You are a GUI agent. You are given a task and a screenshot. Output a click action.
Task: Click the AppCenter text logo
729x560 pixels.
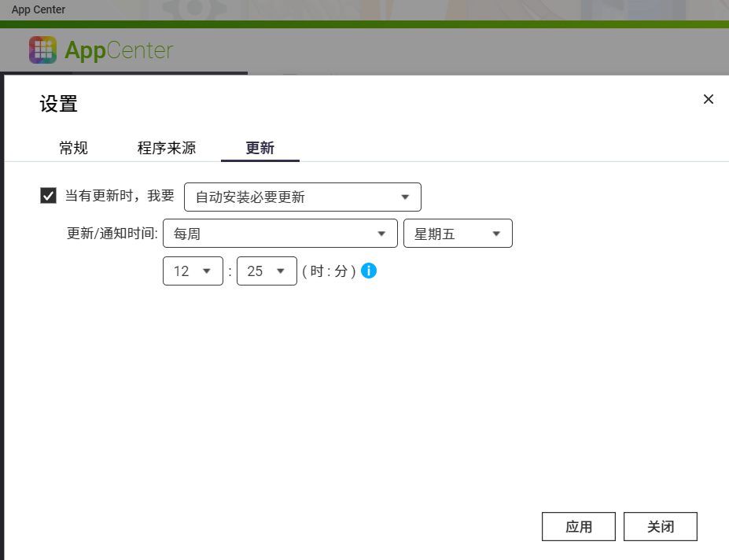(119, 50)
